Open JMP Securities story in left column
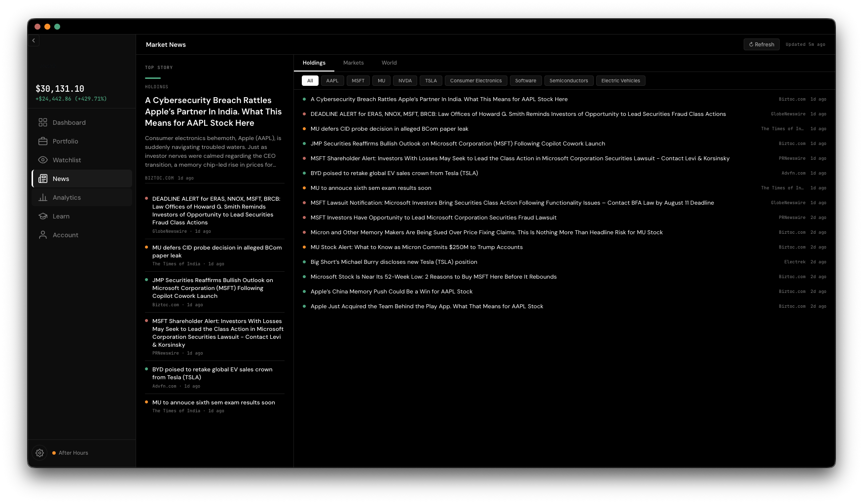 [x=215, y=292]
